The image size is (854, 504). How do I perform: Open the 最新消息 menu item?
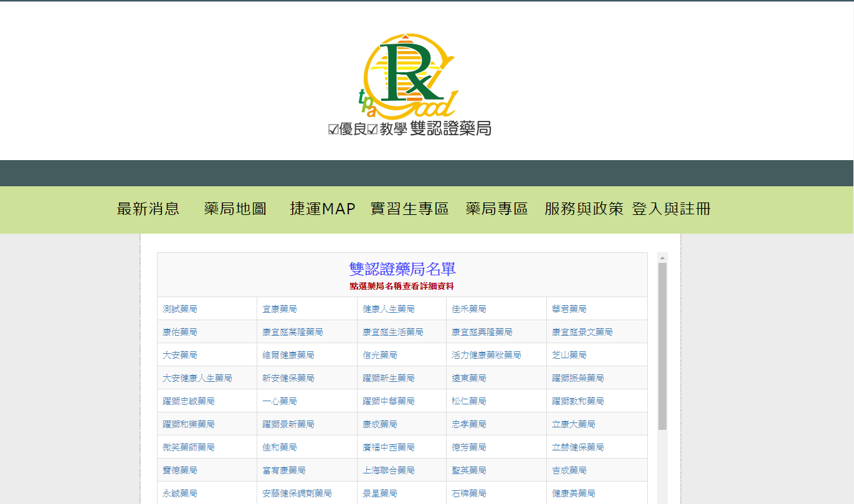coord(148,209)
